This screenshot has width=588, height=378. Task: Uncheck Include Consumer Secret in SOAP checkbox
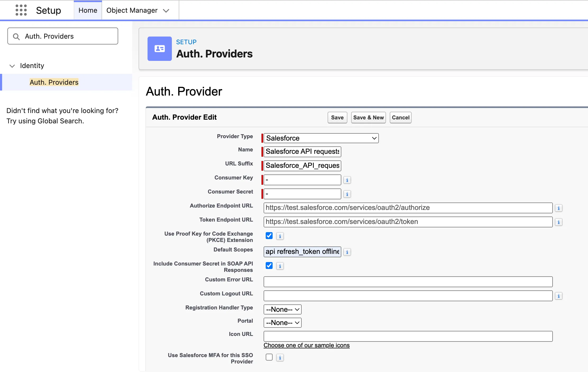click(x=269, y=265)
